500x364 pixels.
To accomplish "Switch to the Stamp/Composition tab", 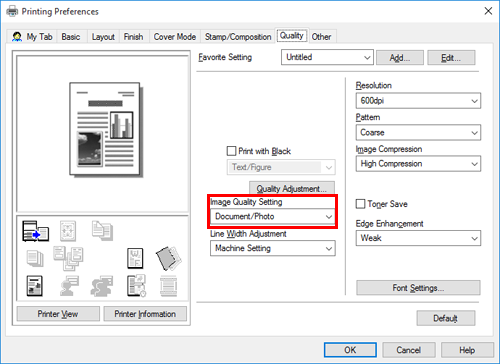I will click(238, 37).
